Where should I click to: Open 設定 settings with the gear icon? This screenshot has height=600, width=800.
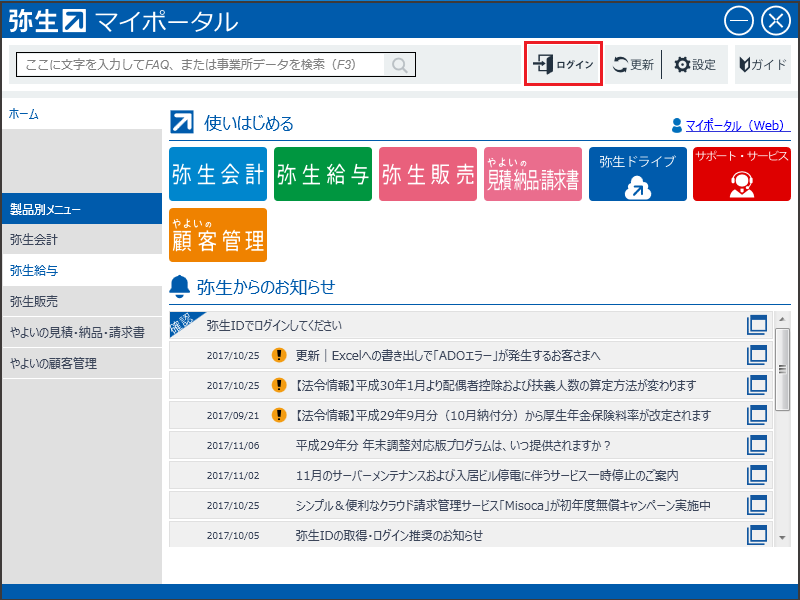coord(695,64)
